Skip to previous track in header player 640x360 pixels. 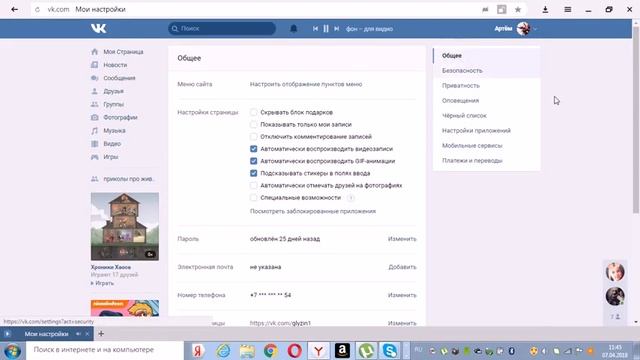click(x=315, y=29)
